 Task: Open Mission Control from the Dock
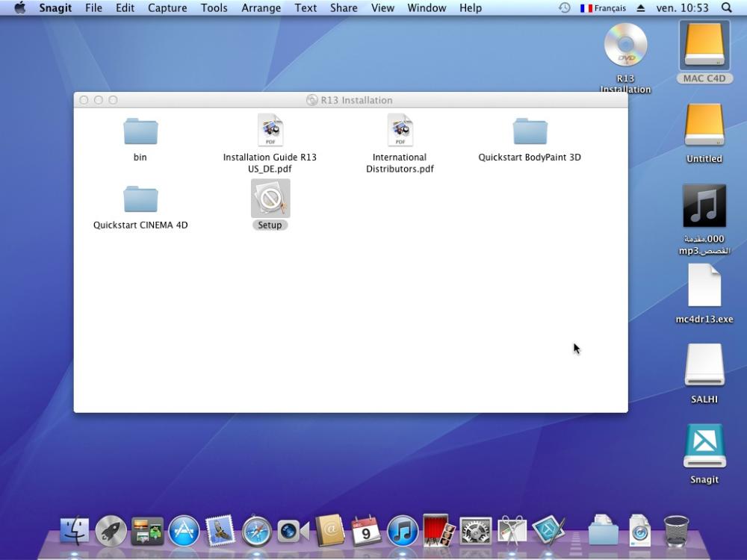tap(148, 530)
